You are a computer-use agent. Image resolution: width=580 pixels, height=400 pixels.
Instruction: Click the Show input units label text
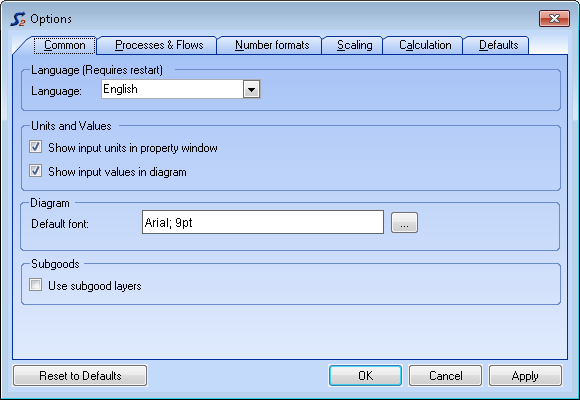(133, 148)
